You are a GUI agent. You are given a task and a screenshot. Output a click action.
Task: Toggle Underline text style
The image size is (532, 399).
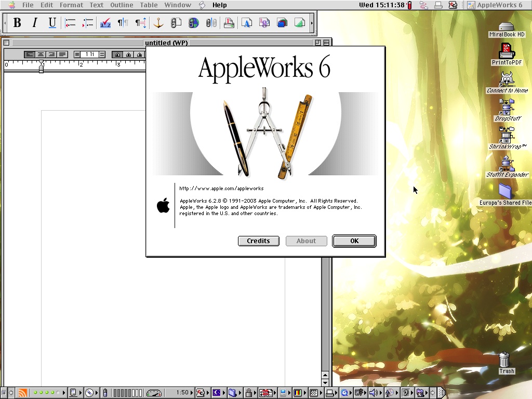[x=52, y=23]
